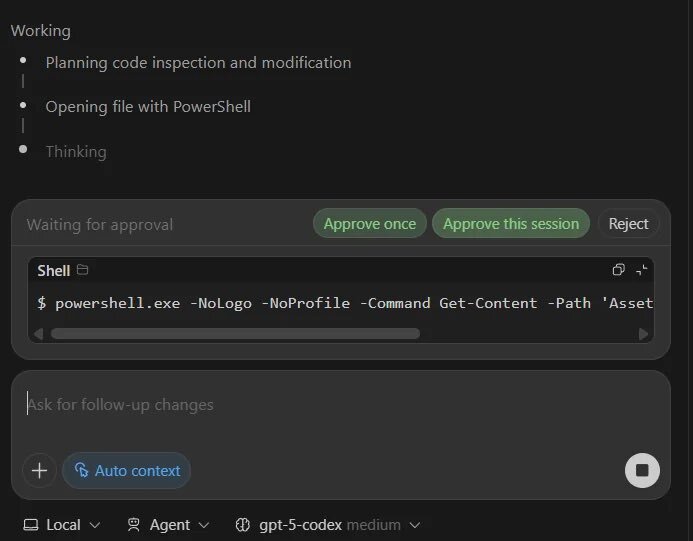Screen dimensions: 693x541
Task: Copy the shell command with the copy icon
Action: click(x=618, y=270)
